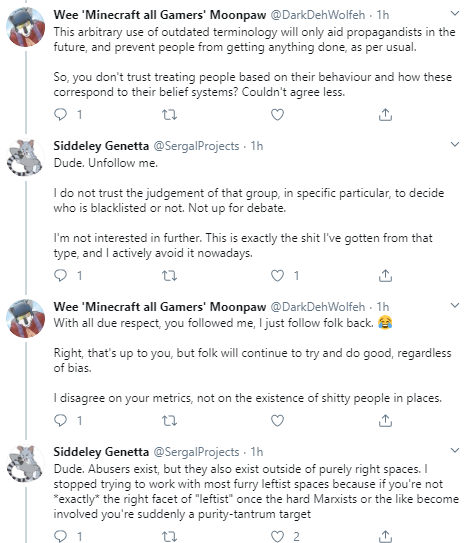
Task: Like Moonpaw's 'arbitrary use' tweet
Action: (x=277, y=114)
